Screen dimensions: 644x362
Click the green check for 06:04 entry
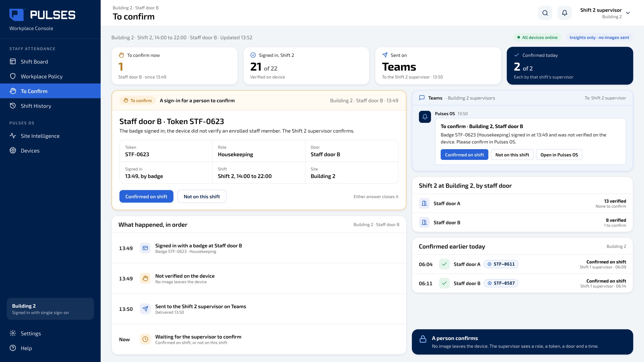point(444,264)
